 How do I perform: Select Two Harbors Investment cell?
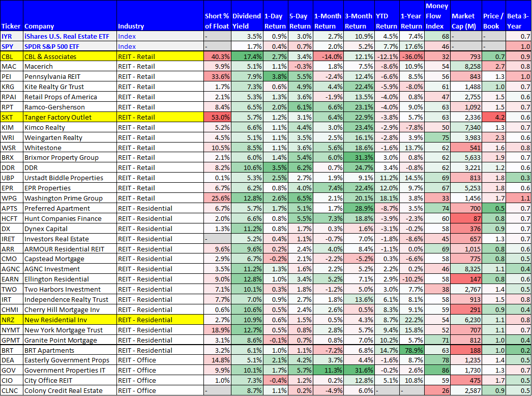(x=70, y=289)
